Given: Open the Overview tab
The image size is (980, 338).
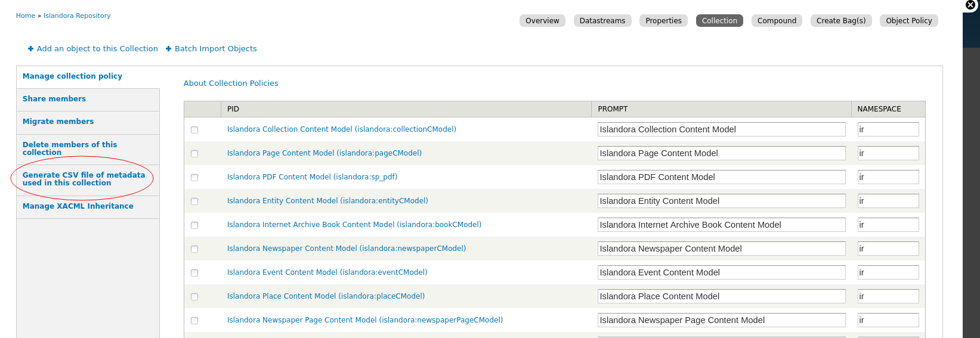Looking at the screenshot, I should [x=542, y=21].
